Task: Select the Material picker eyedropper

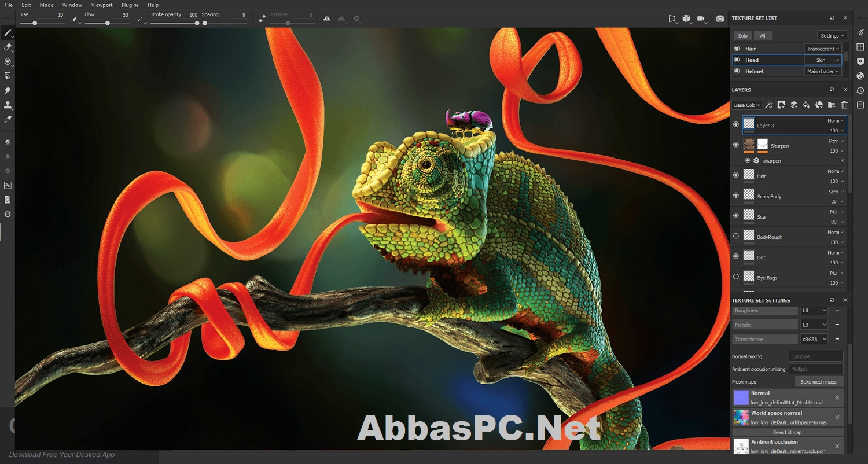Action: coord(8,119)
